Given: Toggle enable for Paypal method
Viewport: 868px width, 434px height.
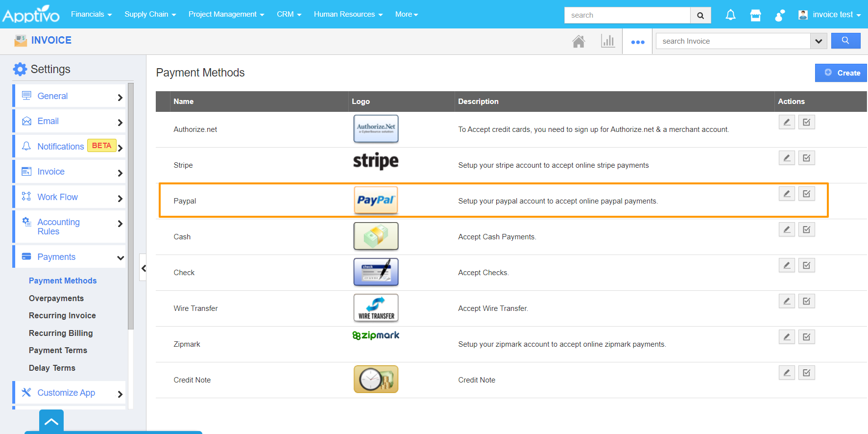Looking at the screenshot, I should 807,194.
